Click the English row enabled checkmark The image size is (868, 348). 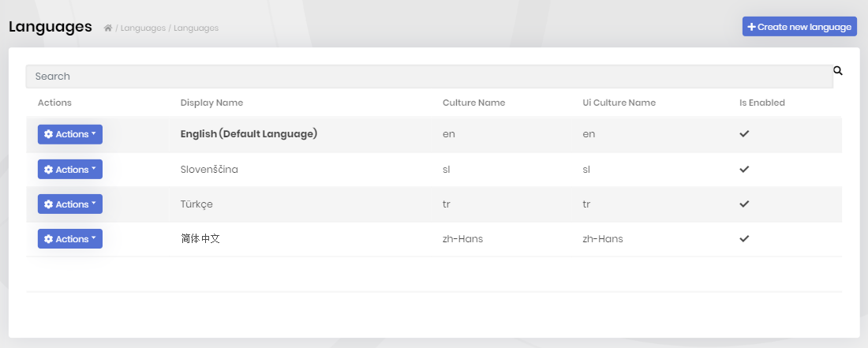click(745, 134)
